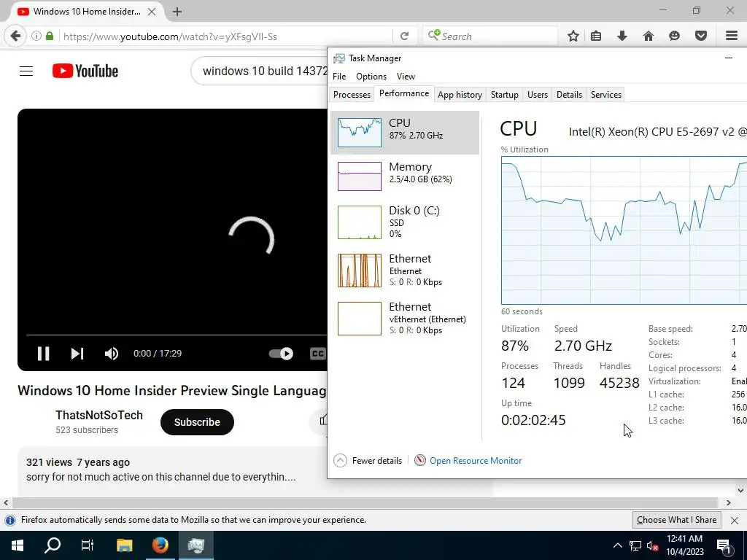Select first Ethernet performance entry
The image size is (747, 560).
click(x=405, y=270)
